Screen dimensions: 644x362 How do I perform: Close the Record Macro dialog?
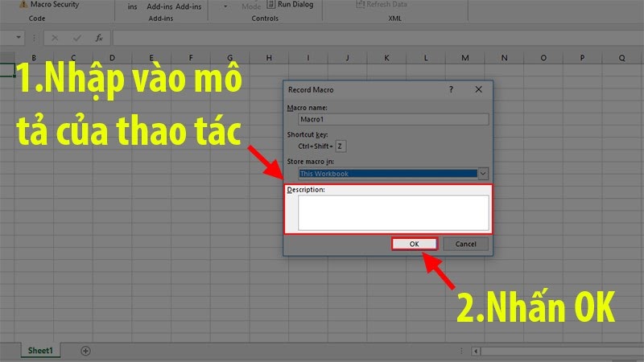coord(478,89)
